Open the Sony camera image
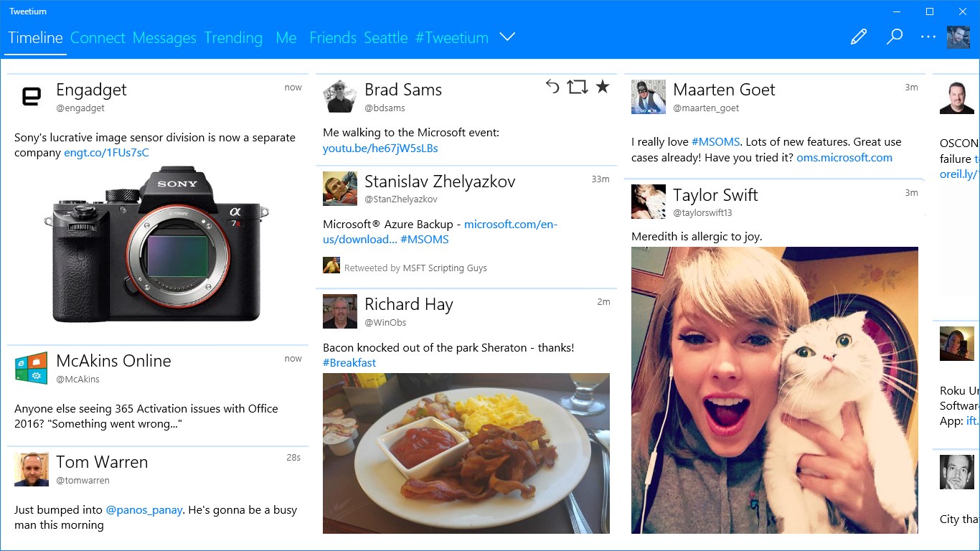This screenshot has width=980, height=551. pyautogui.click(x=156, y=244)
